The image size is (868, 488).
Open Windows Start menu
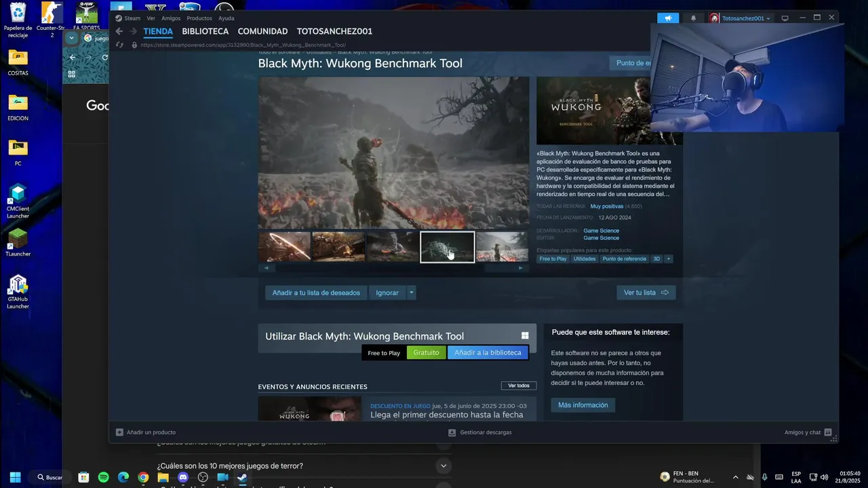(15, 477)
